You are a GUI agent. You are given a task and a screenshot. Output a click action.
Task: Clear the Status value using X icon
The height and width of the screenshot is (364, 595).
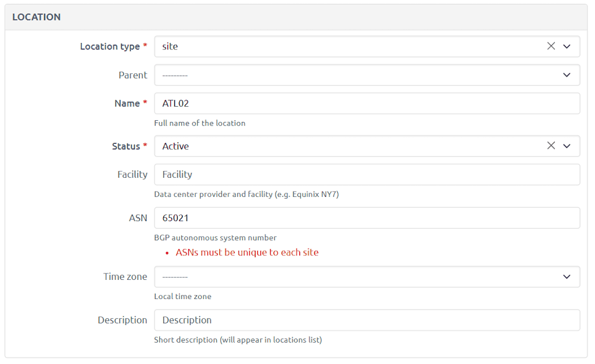551,146
